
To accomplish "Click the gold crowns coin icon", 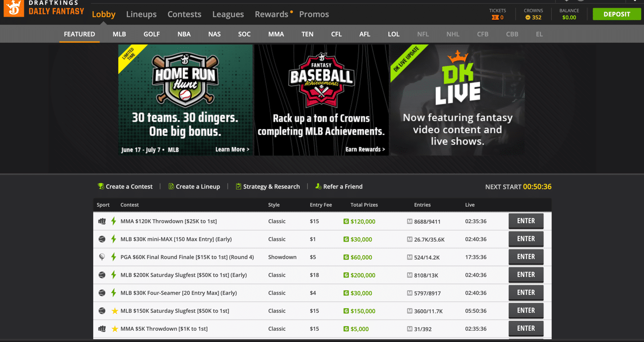I will point(528,18).
